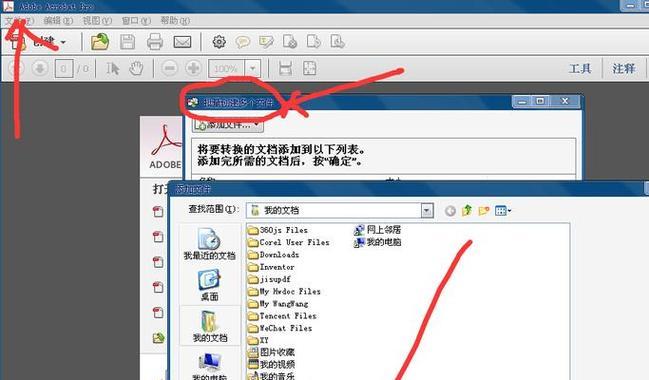Click the 100% zoom value field
The image size is (649, 380).
tap(226, 68)
